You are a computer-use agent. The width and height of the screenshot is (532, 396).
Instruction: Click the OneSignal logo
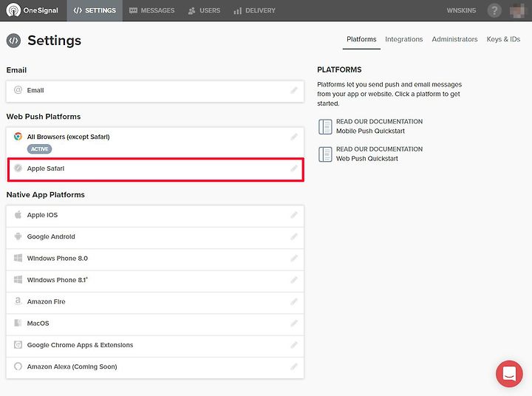33,10
